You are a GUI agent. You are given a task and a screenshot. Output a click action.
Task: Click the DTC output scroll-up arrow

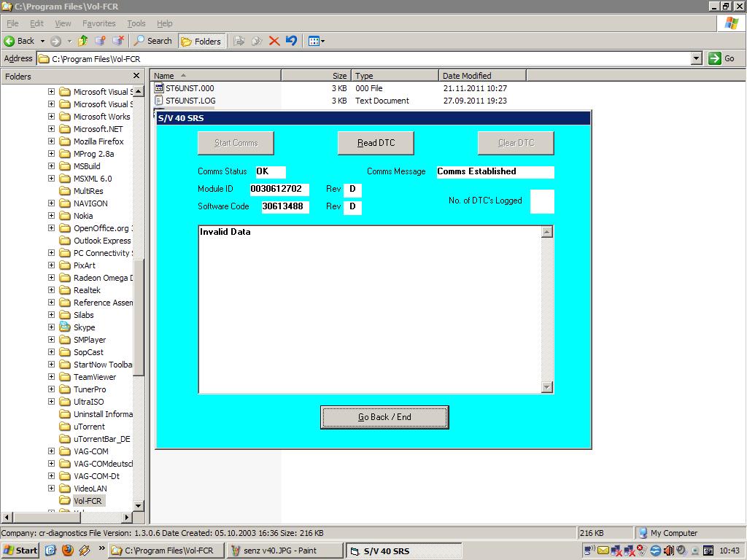pos(547,232)
